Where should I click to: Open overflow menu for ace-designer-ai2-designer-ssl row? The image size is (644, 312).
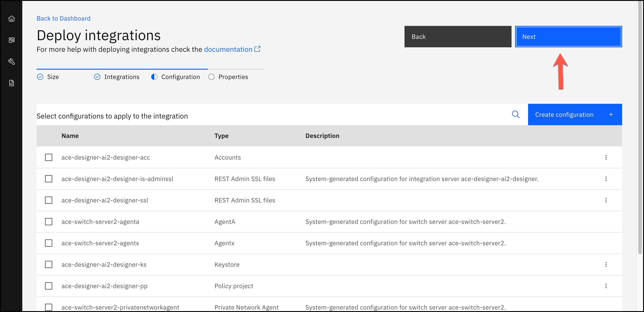[606, 200]
